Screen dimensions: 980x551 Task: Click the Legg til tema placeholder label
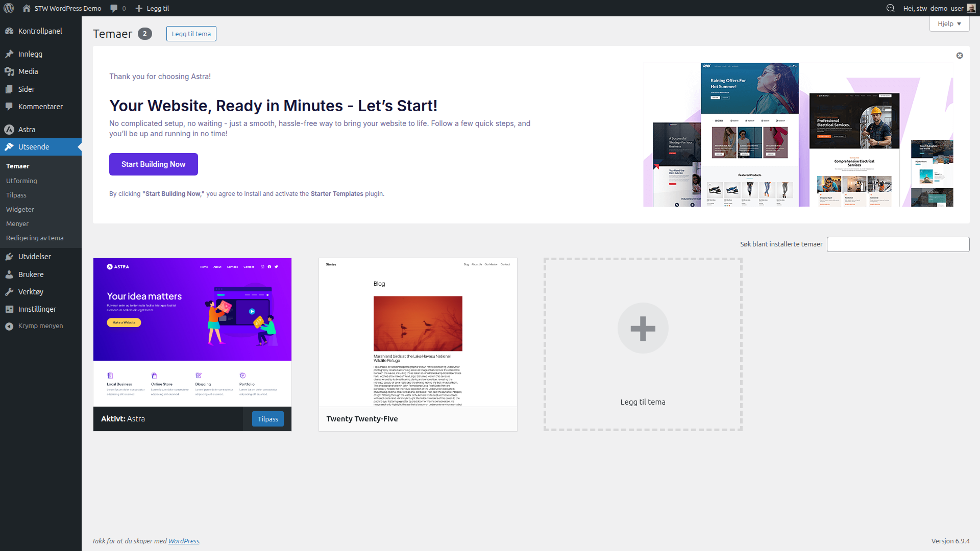pos(643,402)
